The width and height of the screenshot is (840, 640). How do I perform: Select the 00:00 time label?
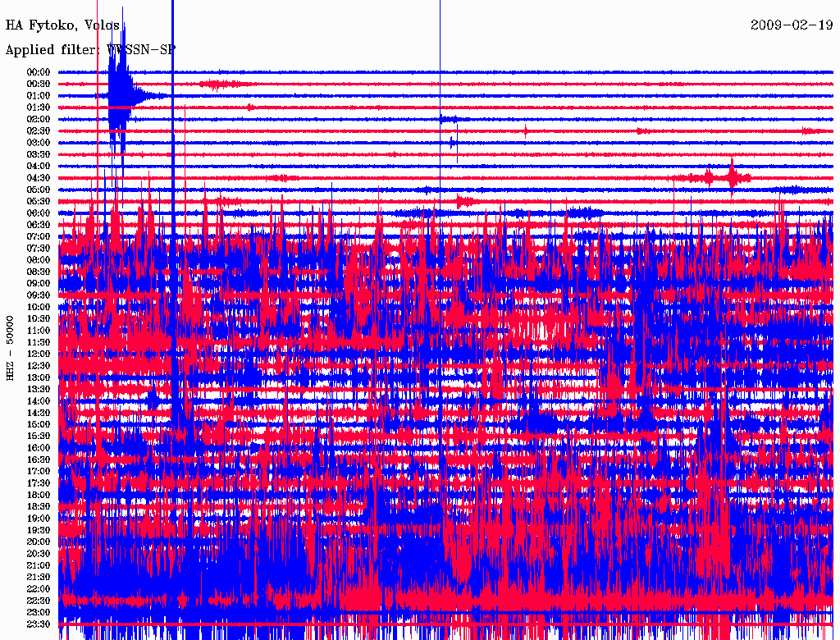(39, 72)
